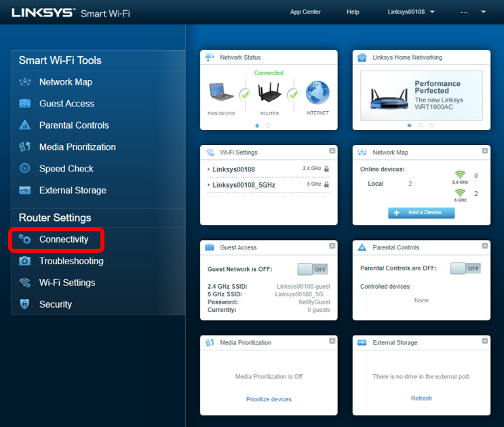Viewport: 504px width, 427px height.
Task: Click the router icon in Network Status
Action: tap(269, 92)
